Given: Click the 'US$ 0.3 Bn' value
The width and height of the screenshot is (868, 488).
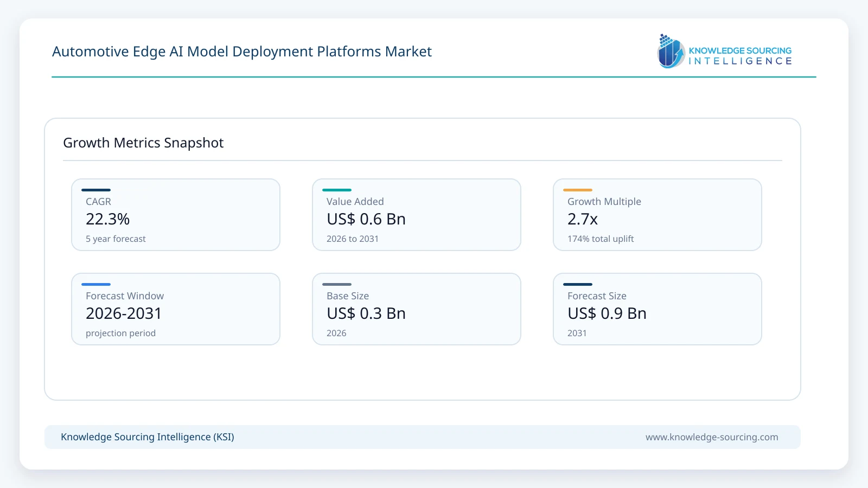Looking at the screenshot, I should point(366,313).
